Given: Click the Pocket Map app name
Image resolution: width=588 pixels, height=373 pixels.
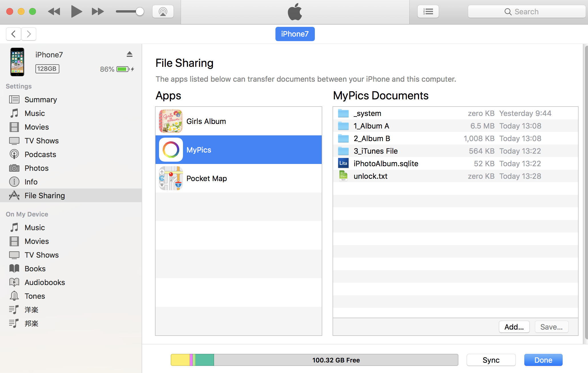Looking at the screenshot, I should pos(207,179).
